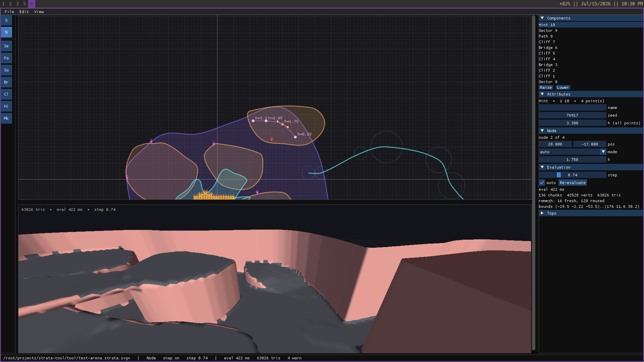
Task: Click the +82% battery indicator
Action: (x=565, y=4)
